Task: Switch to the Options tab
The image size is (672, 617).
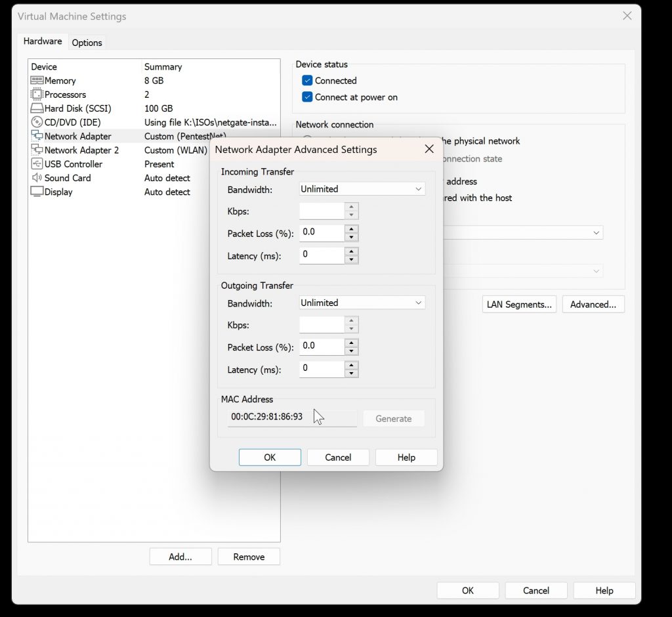Action: (87, 43)
